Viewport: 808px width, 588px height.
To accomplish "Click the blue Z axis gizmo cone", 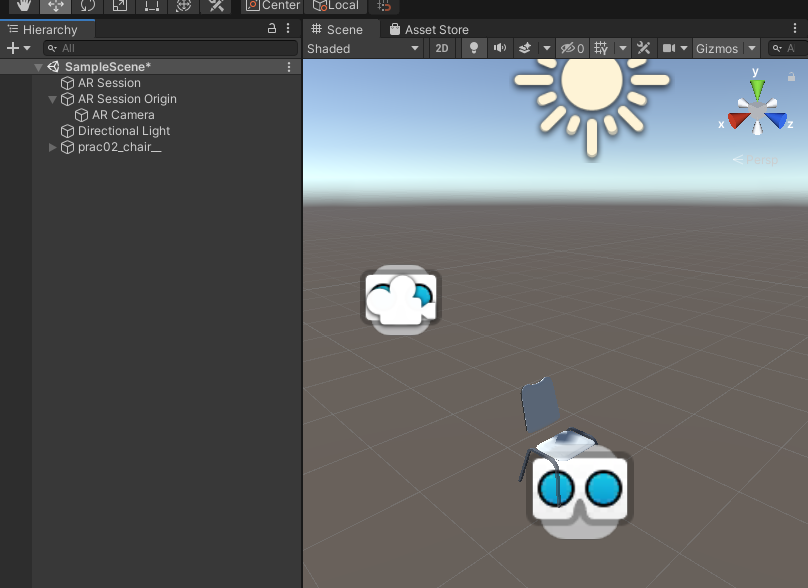I will coord(777,120).
